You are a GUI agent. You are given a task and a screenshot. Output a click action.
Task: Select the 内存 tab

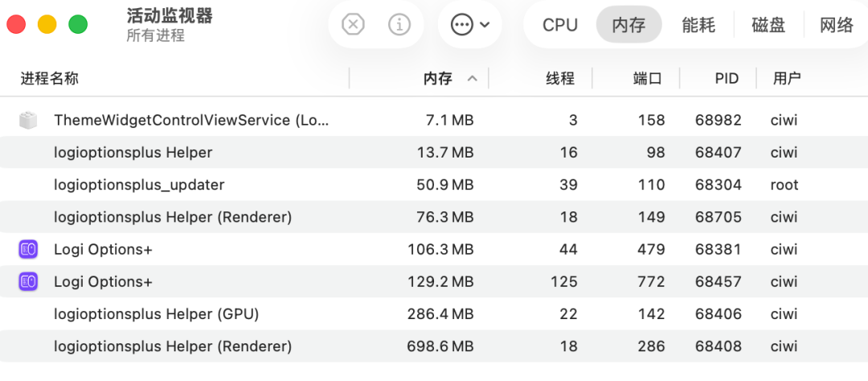coord(628,25)
